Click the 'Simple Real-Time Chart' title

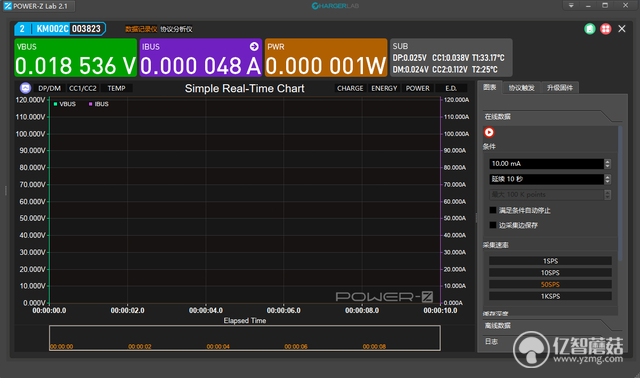tap(244, 89)
